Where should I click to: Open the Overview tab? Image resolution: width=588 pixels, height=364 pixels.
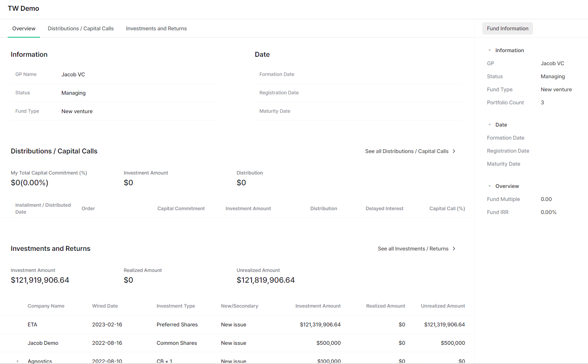coord(24,28)
